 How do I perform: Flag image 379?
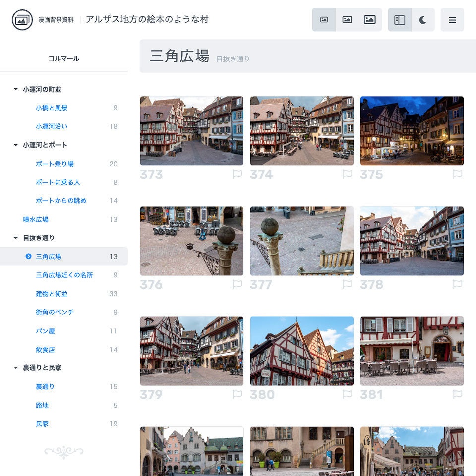pos(237,394)
